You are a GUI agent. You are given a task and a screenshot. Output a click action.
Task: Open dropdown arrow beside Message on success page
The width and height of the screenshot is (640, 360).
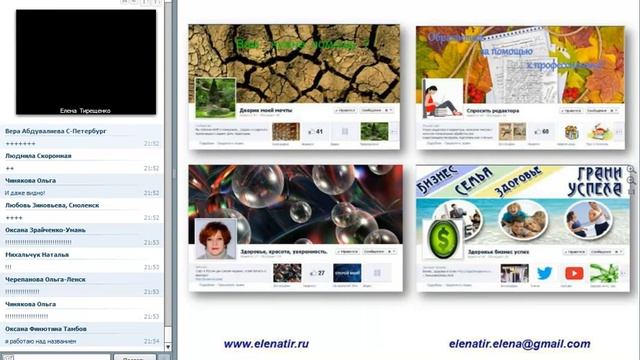pos(620,252)
